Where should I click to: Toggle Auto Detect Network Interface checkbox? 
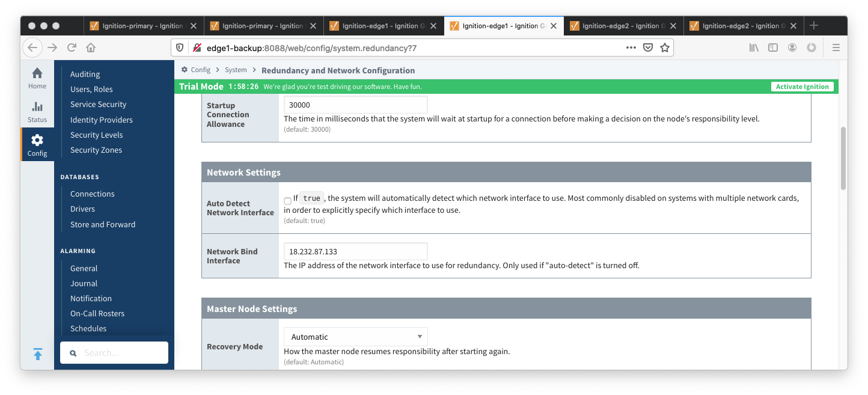pos(287,201)
